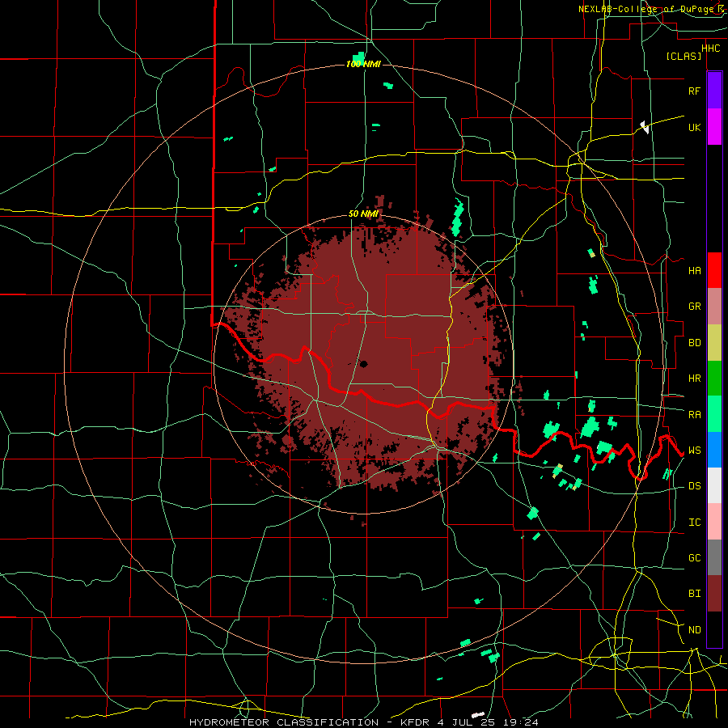Pick the HR dark green legend swatch
This screenshot has height=728, width=728.
point(714,378)
